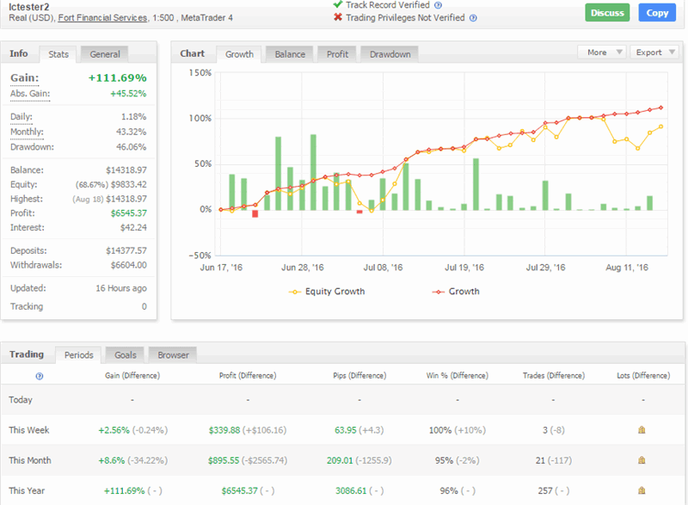This screenshot has width=688, height=505.
Task: Select the Drawdown chart tab
Action: coord(390,54)
